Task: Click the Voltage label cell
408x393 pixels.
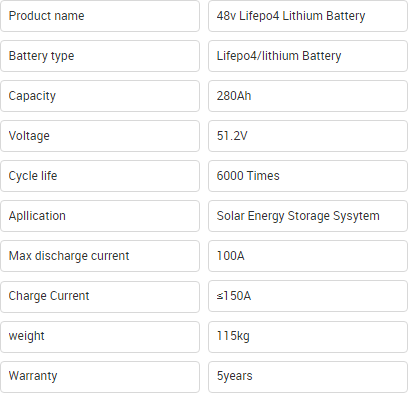Action: [x=100, y=136]
